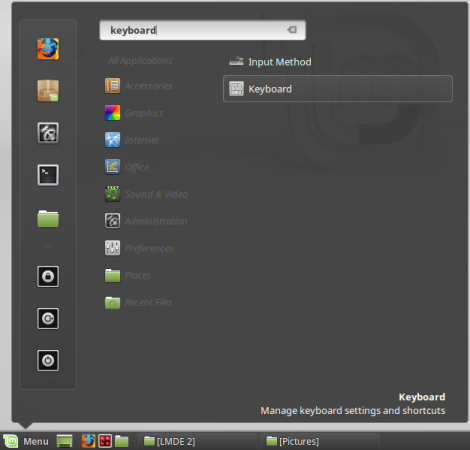The image size is (470, 450).
Task: Launch Firefox from the panel launcher
Action: [x=89, y=441]
